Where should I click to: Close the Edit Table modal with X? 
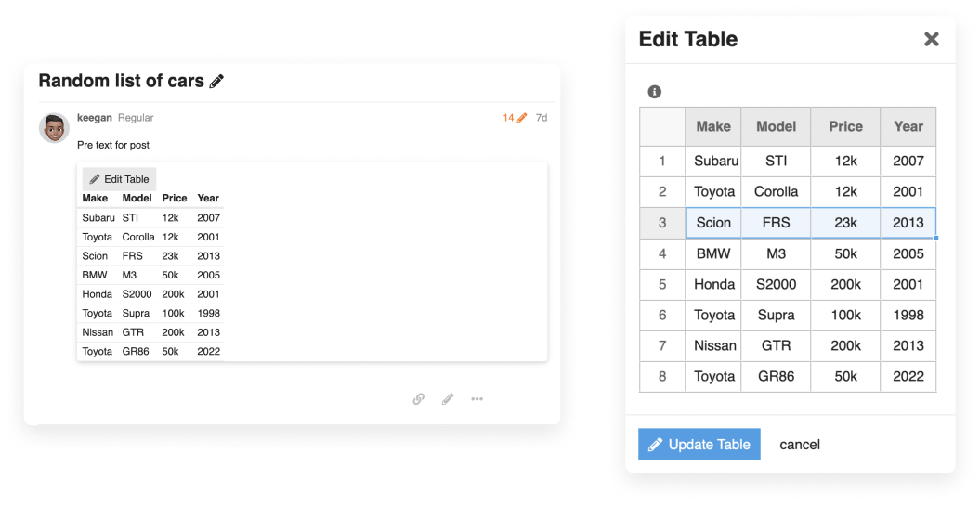pos(932,39)
